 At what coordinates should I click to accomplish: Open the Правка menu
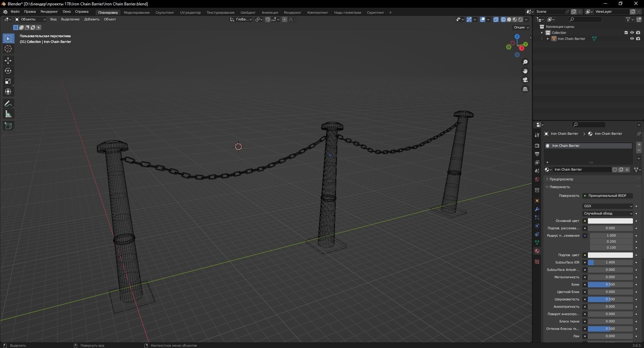click(x=30, y=12)
